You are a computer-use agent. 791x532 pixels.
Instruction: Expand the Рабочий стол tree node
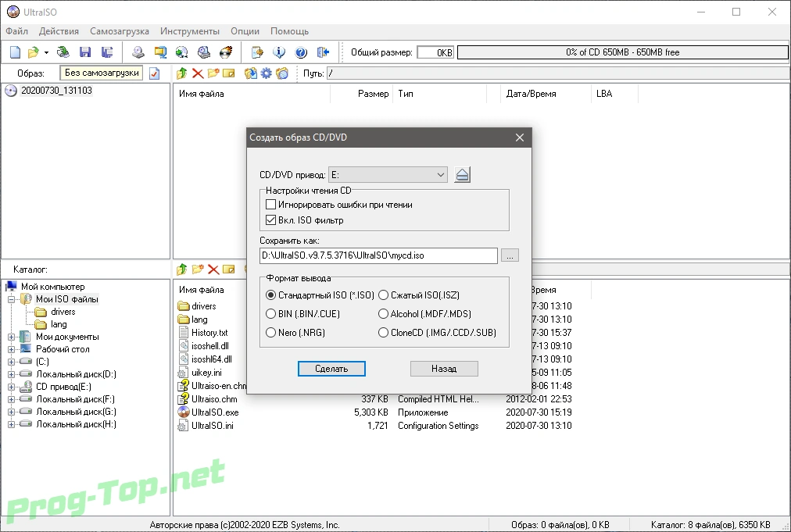tap(11, 349)
